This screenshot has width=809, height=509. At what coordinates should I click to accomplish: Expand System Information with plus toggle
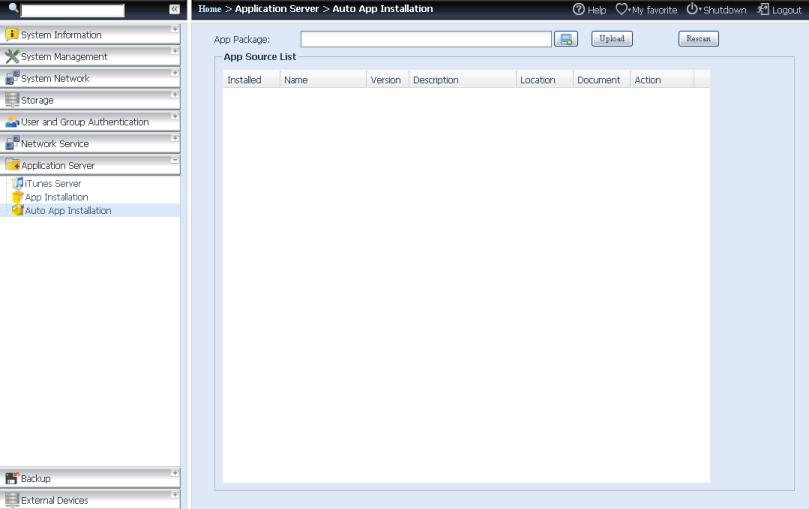[175, 29]
